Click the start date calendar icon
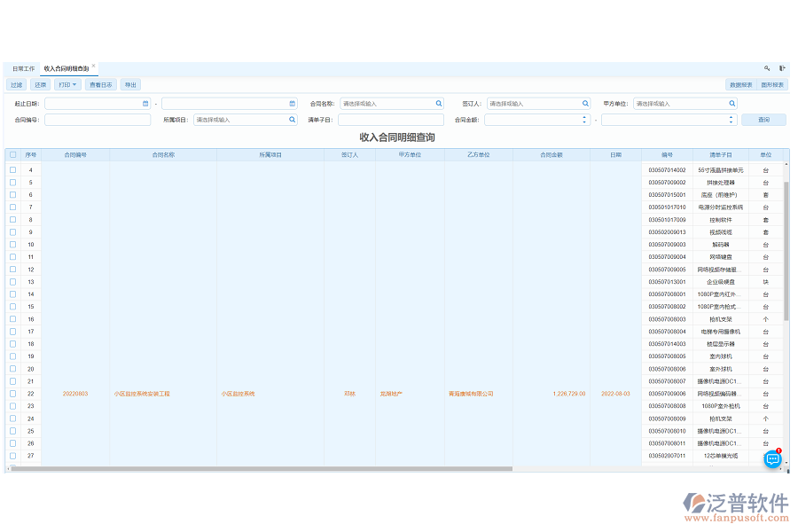Viewport: 798px width, 532px height. click(145, 104)
